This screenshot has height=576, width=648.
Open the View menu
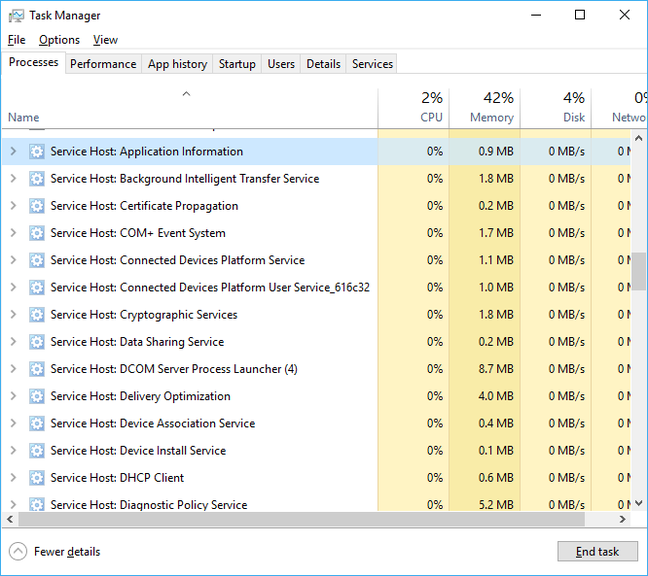pyautogui.click(x=105, y=40)
